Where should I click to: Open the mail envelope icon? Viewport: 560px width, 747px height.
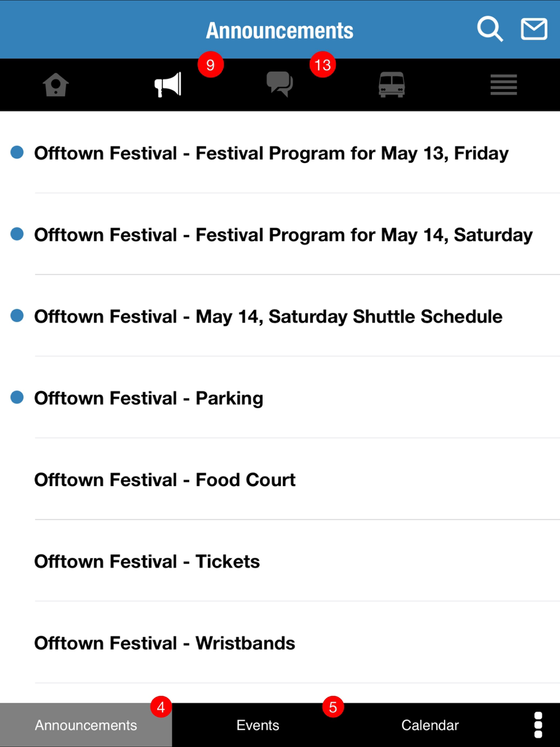534,29
